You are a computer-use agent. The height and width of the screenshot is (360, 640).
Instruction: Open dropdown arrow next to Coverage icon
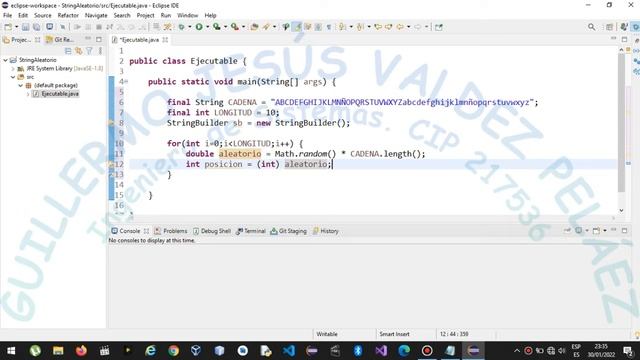pos(225,27)
